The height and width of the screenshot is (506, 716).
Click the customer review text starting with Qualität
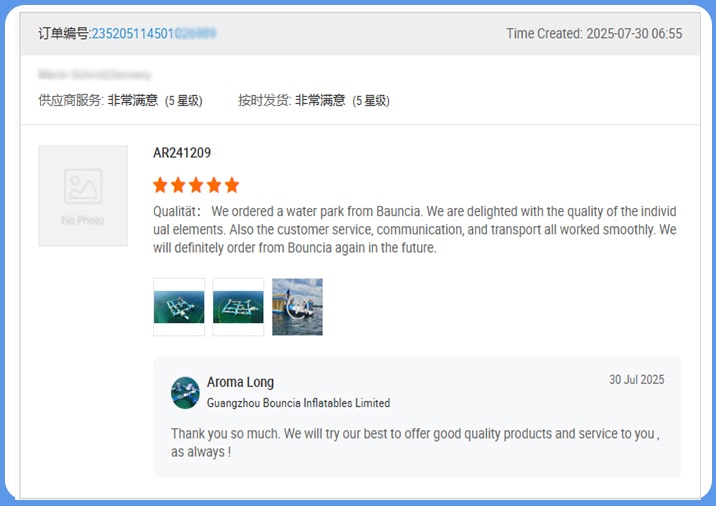414,229
